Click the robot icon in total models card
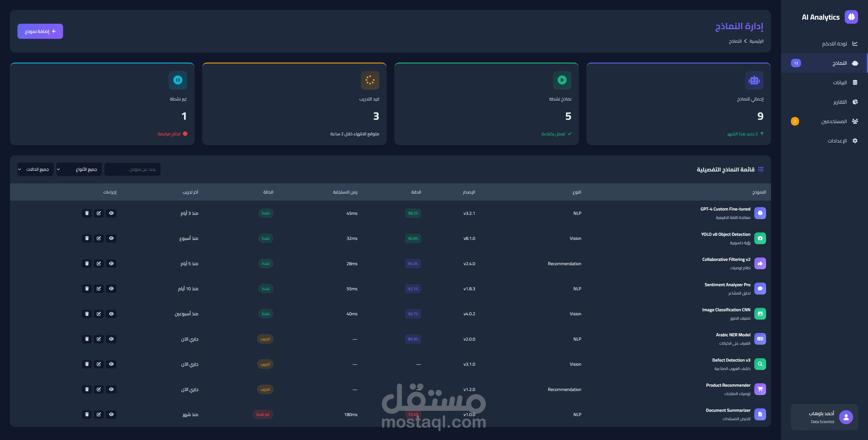This screenshot has width=868, height=440. click(754, 80)
